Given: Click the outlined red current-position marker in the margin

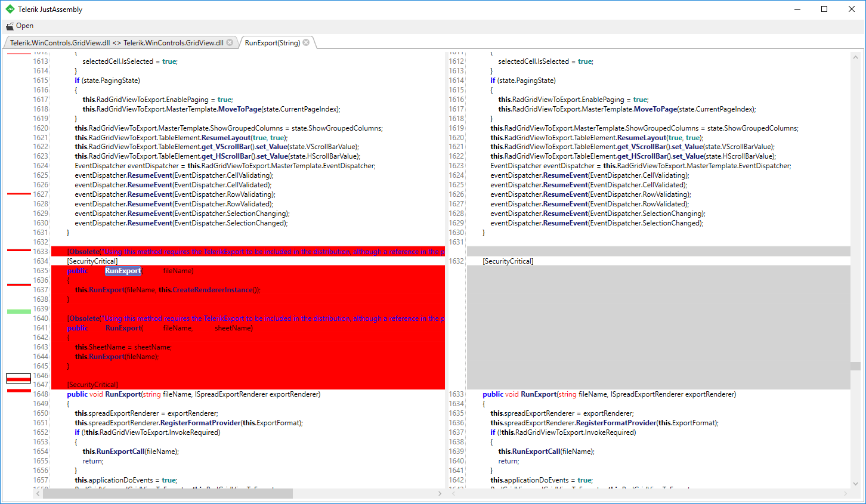Looking at the screenshot, I should pos(18,379).
